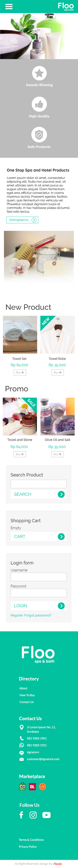This screenshot has width=78, height=868.
Task: Buy the Olive Oil and Salt promo
Action: point(57,454)
